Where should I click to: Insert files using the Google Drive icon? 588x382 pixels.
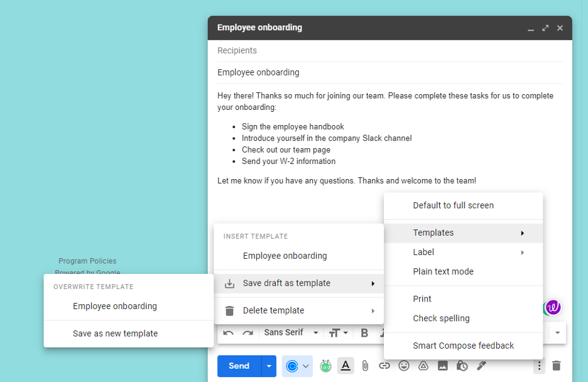tap(423, 366)
